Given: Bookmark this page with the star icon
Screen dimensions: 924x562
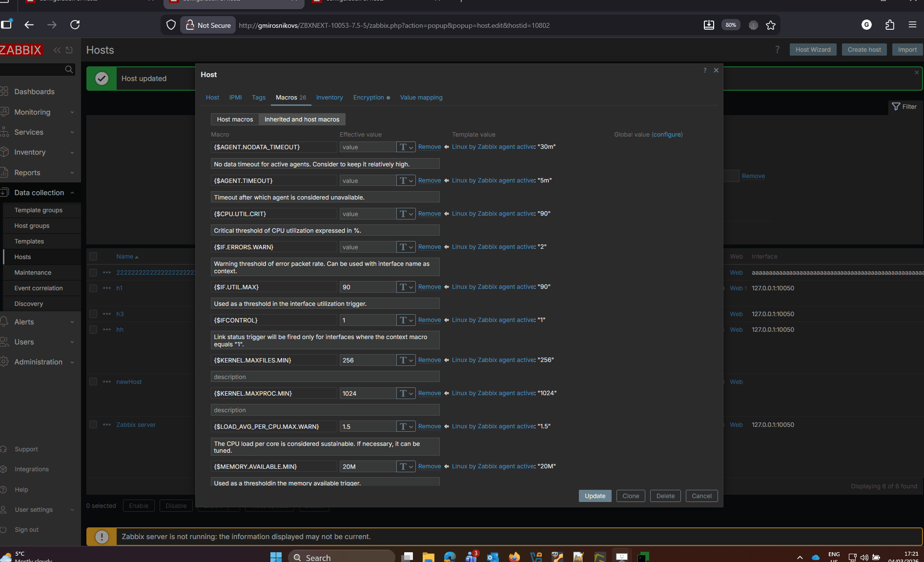Looking at the screenshot, I should click(x=771, y=25).
